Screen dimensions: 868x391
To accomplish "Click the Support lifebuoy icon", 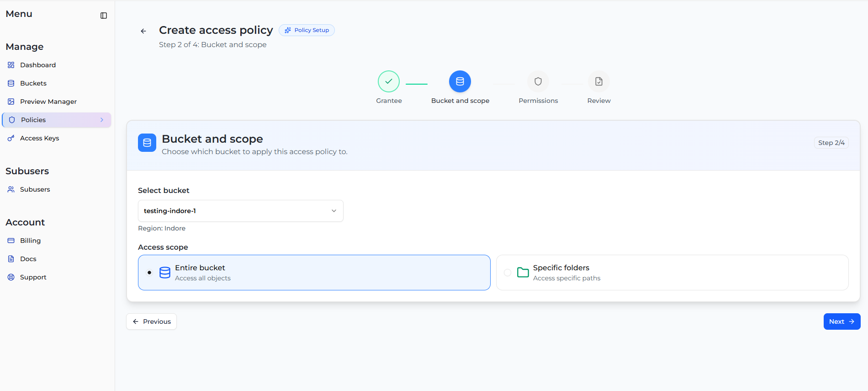I will 11,277.
